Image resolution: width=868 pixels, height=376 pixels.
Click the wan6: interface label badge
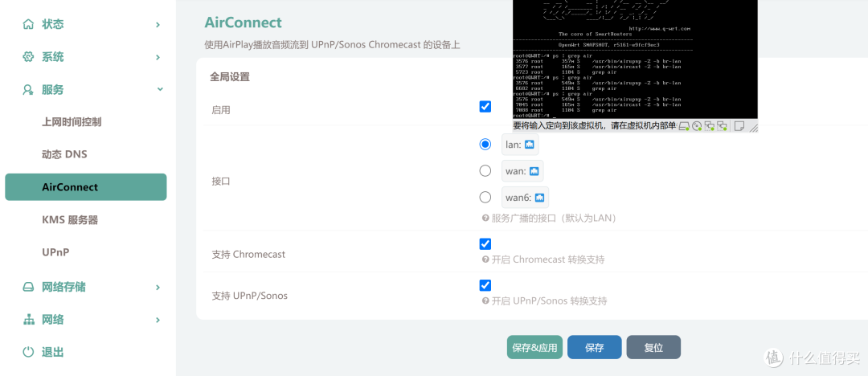click(x=526, y=198)
